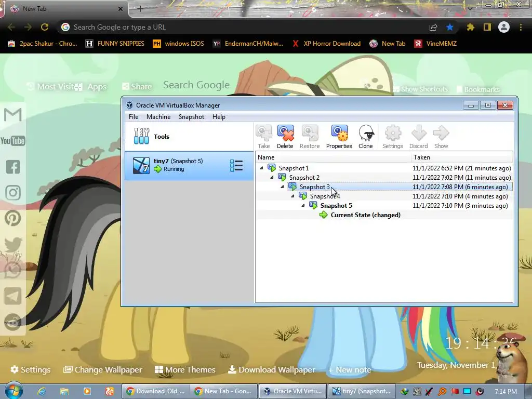Open a new Chrome tab with plus
This screenshot has width=532, height=399.
(140, 9)
